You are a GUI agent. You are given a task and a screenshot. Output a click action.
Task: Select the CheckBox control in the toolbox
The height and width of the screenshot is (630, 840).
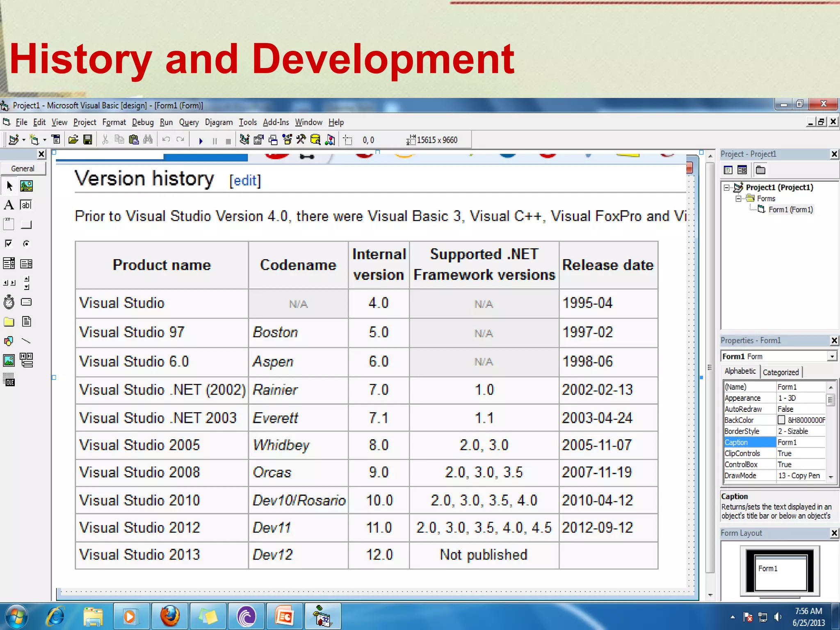[x=9, y=244]
